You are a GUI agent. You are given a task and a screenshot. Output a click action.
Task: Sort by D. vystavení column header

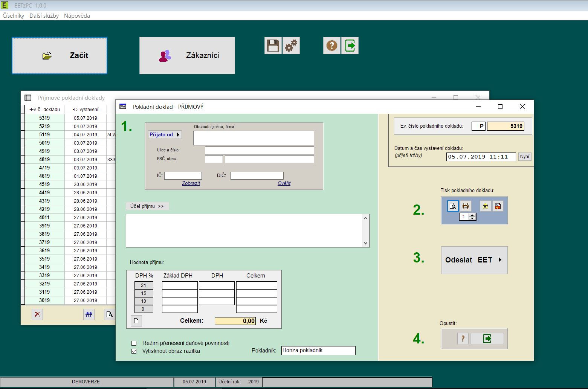(86, 109)
